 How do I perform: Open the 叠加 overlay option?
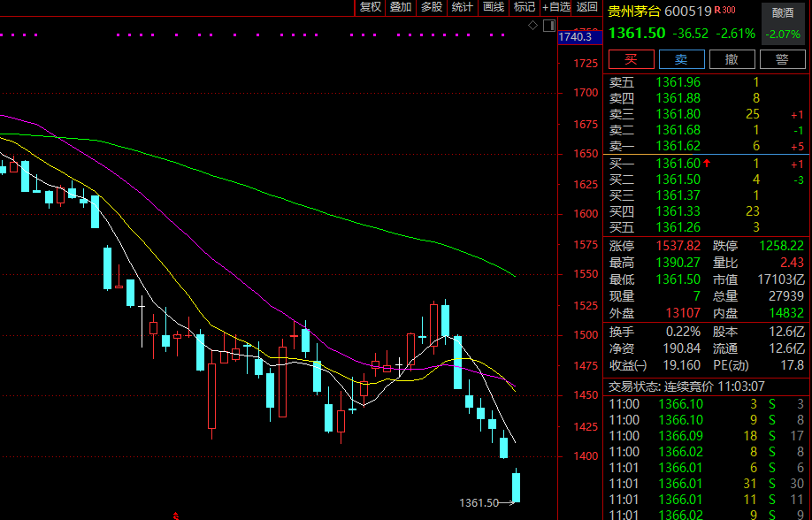point(401,7)
